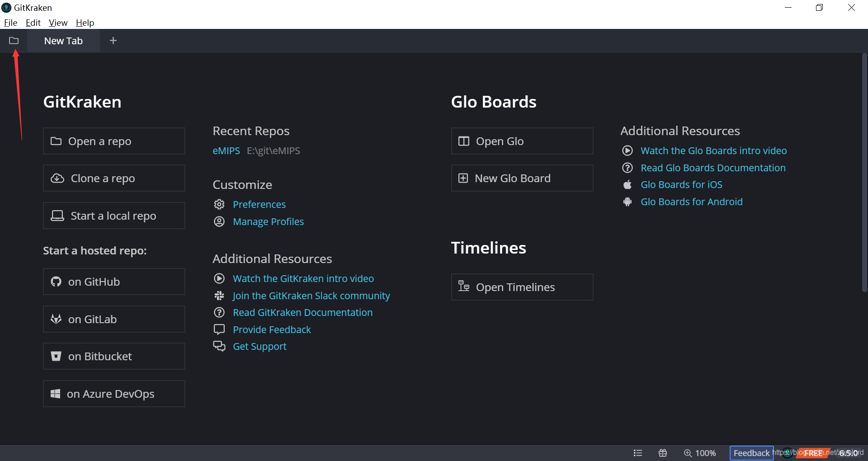Open Glo Boards for iOS link
This screenshot has width=868, height=461.
pyautogui.click(x=681, y=185)
